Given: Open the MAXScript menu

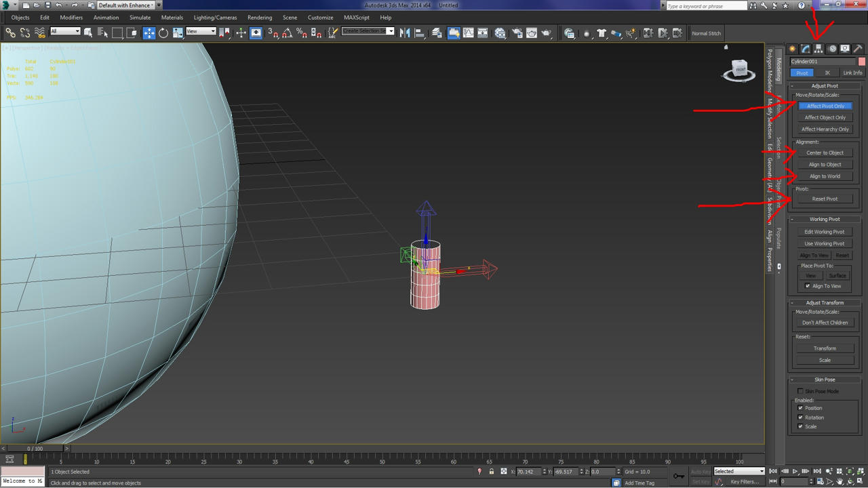Looking at the screenshot, I should point(357,18).
